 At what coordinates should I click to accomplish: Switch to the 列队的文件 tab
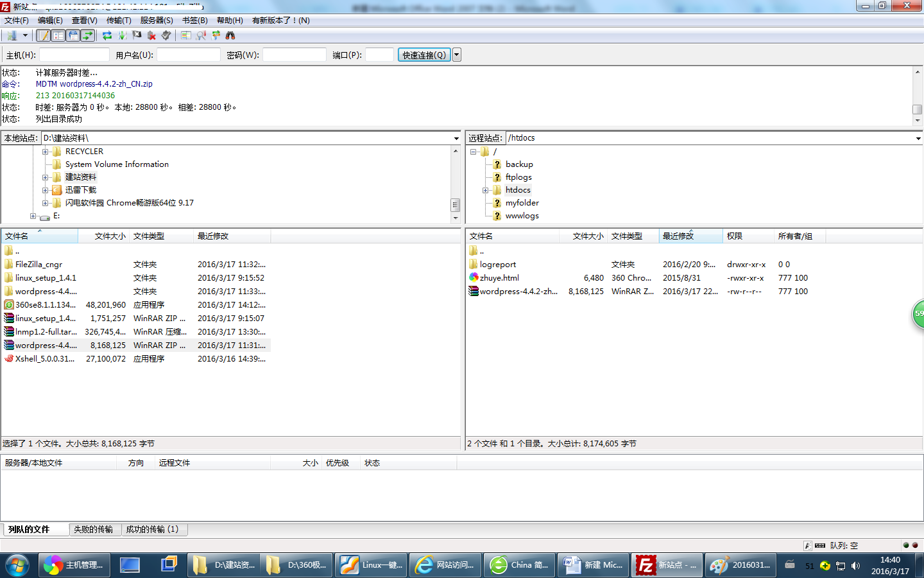click(36, 529)
